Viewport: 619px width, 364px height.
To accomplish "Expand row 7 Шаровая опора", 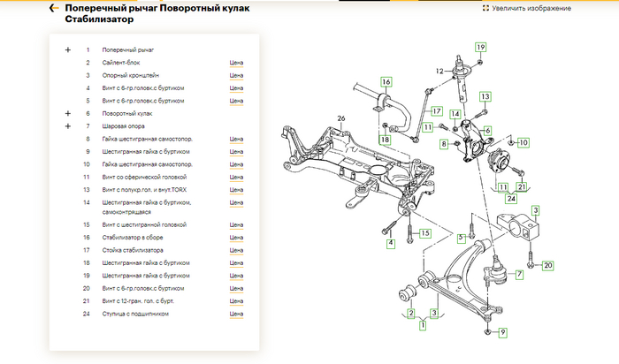I will coord(68,126).
